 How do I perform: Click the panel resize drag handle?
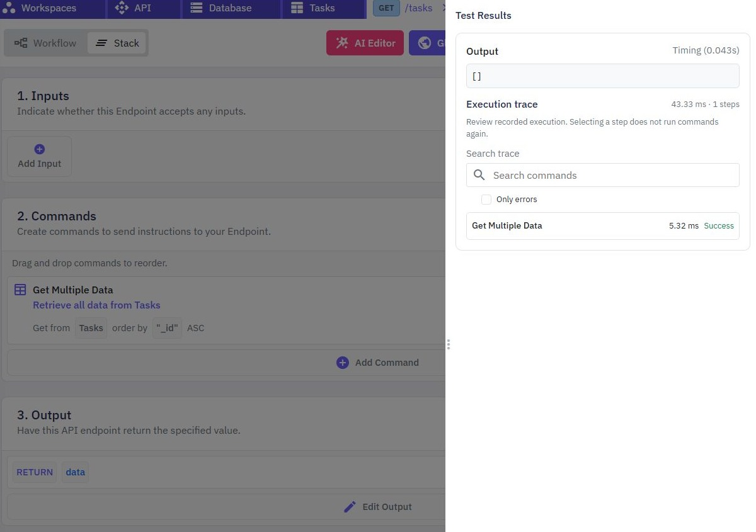pos(448,344)
